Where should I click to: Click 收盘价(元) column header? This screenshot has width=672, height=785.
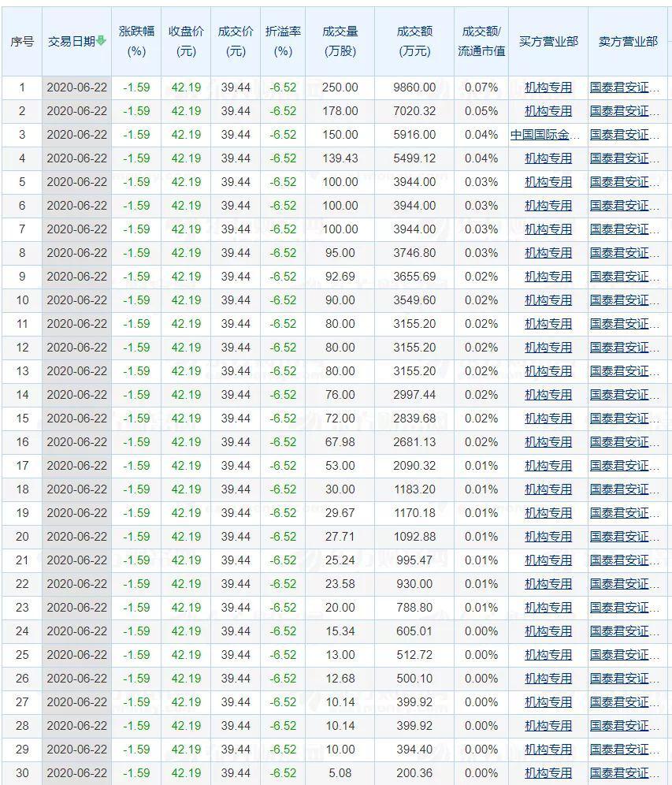(x=186, y=42)
